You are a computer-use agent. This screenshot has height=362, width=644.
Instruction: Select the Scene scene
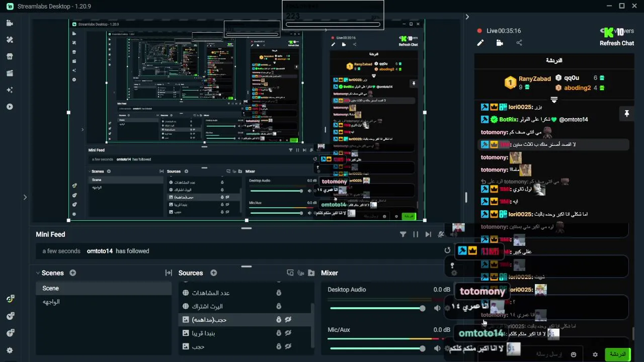[x=104, y=288]
